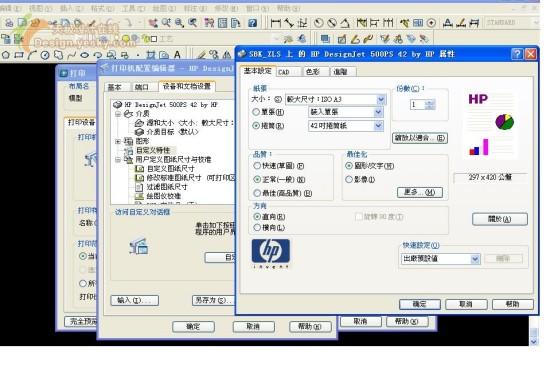
Task: Switch to the 基本設定 tab
Action: click(x=258, y=71)
